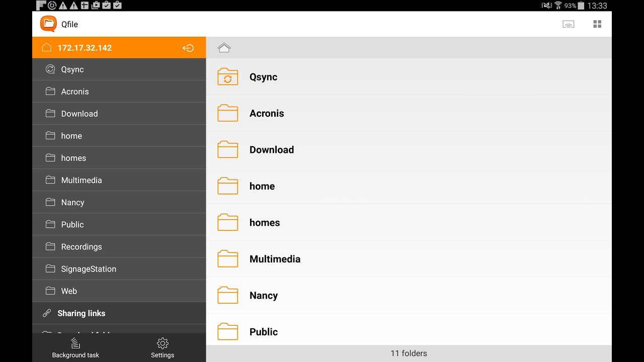Select Nancy in the sidebar
Viewport: 644px width, 362px height.
click(119, 202)
